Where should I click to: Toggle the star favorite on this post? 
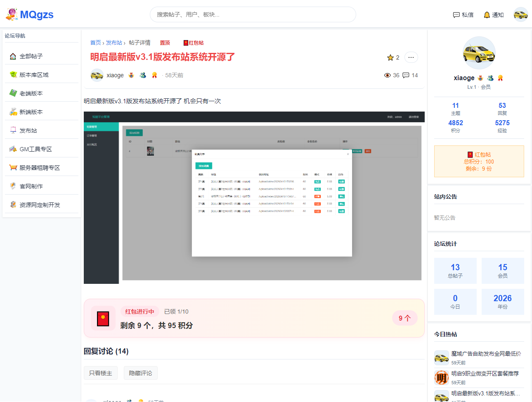[x=390, y=57]
